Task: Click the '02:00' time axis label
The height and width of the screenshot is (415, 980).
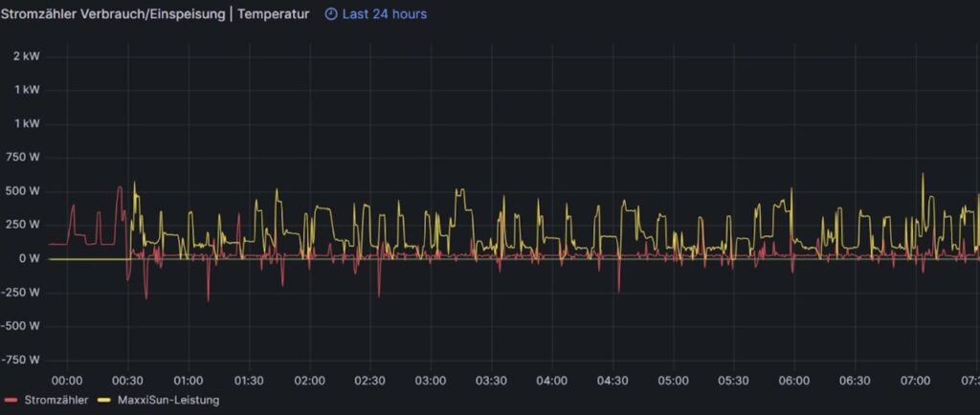Action: click(x=309, y=381)
